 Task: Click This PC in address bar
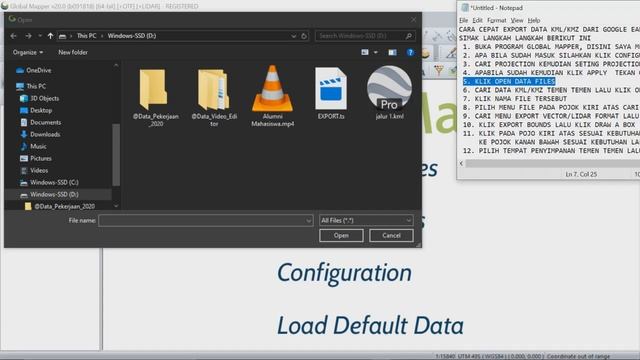[87, 36]
